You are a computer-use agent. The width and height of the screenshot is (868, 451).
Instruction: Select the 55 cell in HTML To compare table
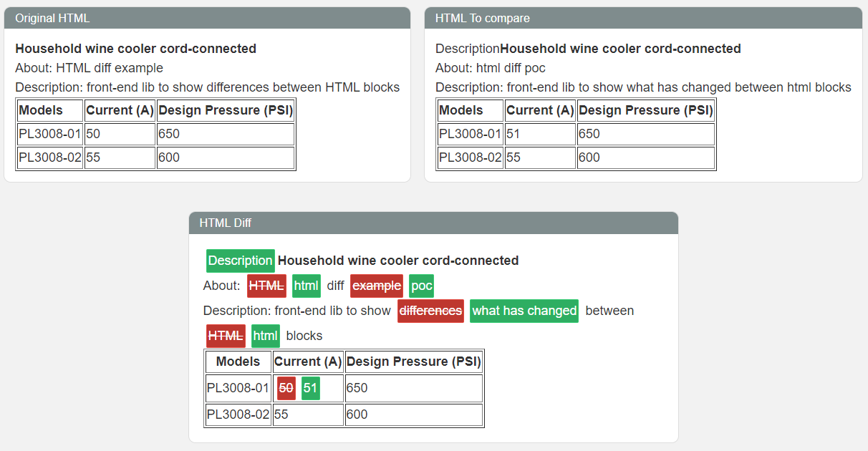coord(541,157)
